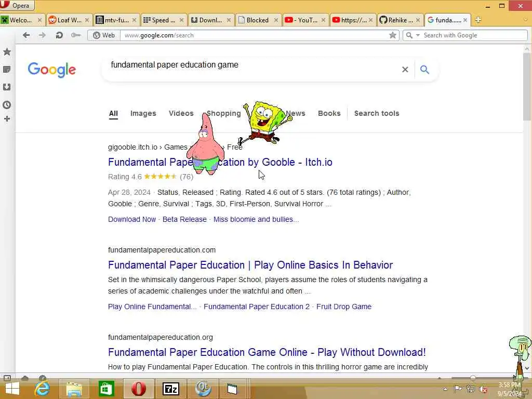Open the History clock panel
The height and width of the screenshot is (399, 532).
7,105
